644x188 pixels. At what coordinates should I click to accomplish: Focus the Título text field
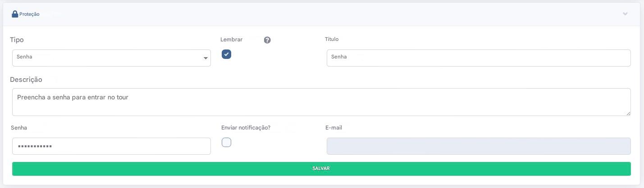point(478,58)
